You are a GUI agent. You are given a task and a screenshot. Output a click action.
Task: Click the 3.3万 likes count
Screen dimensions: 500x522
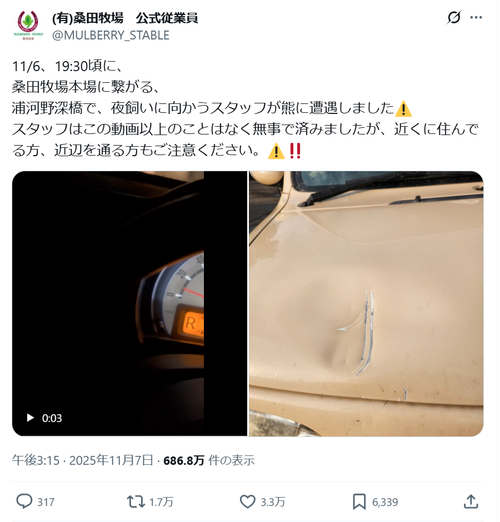click(273, 502)
